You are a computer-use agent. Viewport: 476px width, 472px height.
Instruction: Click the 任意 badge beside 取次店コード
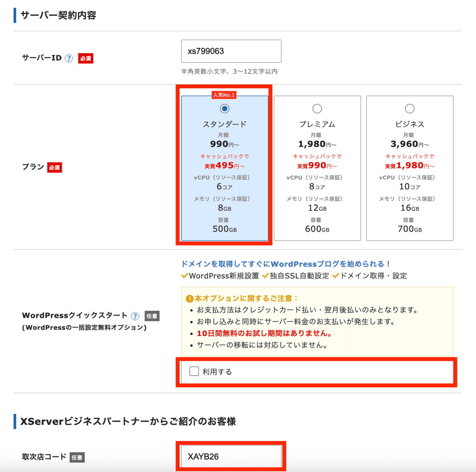click(77, 457)
